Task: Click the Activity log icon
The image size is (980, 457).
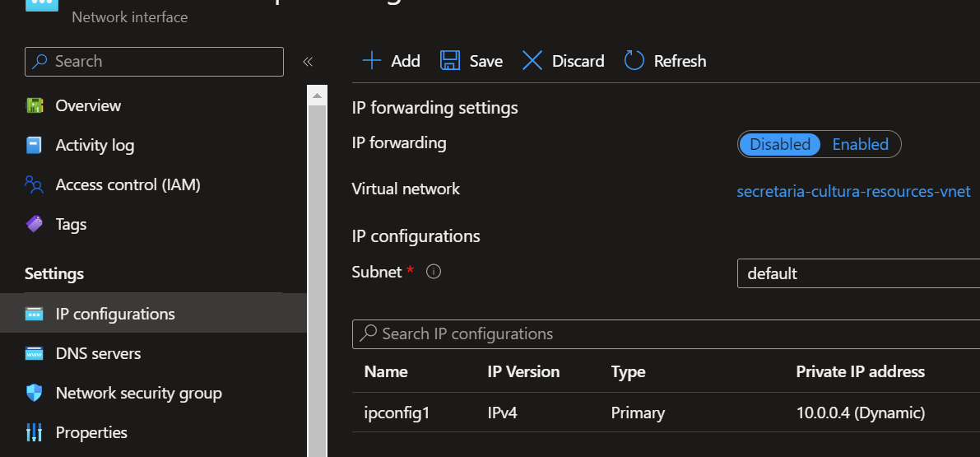Action: 34,145
